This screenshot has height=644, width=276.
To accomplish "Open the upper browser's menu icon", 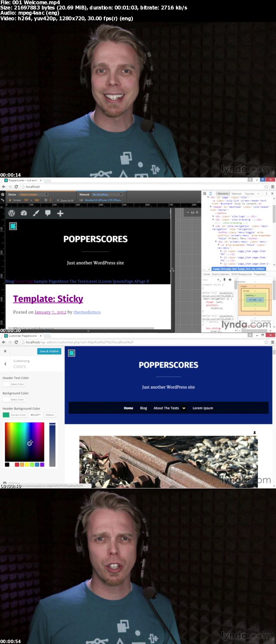I will pyautogui.click(x=272, y=187).
